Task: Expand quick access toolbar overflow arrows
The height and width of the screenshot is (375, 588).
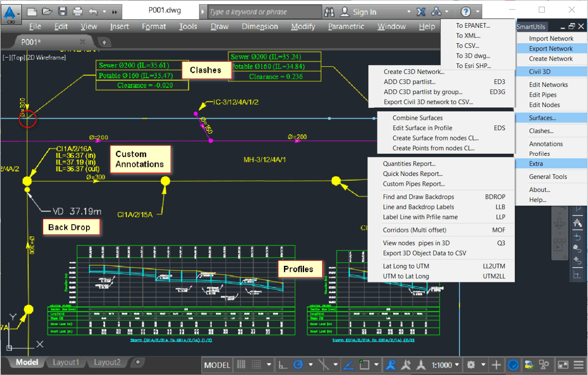Action: tap(114, 12)
